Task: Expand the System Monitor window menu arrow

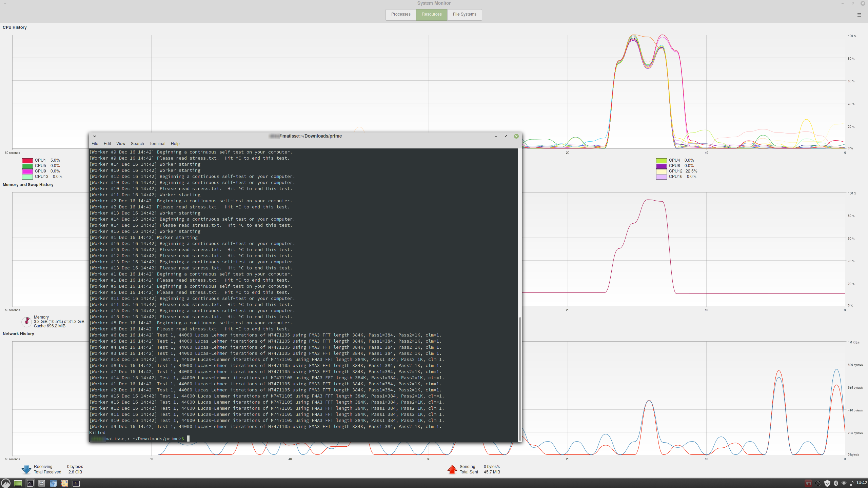Action: pyautogui.click(x=5, y=3)
